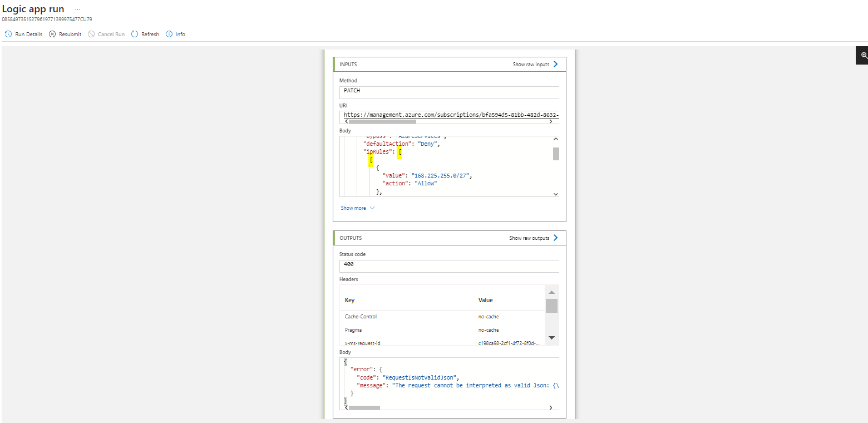Click the Cancel Run icon
The image size is (868, 423).
click(92, 34)
